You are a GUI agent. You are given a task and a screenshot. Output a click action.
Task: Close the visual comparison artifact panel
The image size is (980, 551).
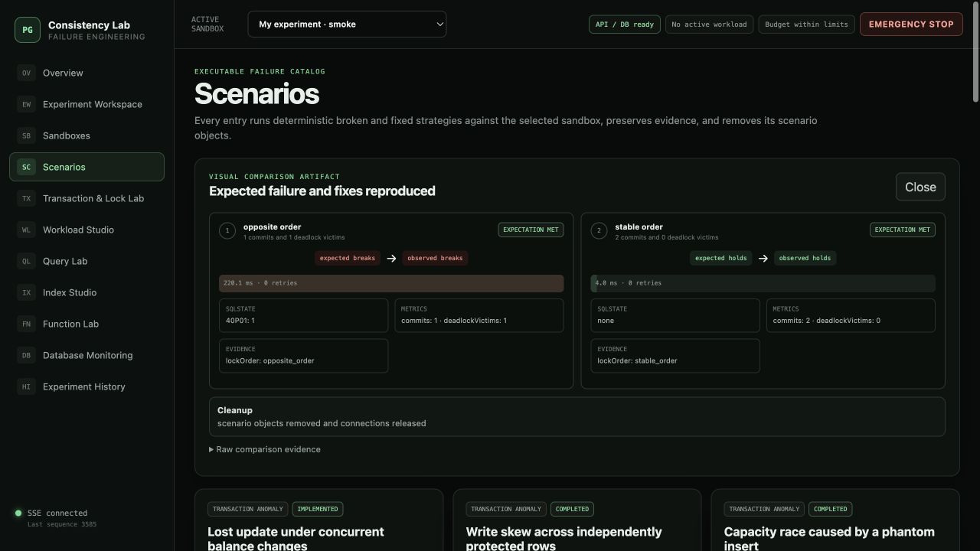click(x=920, y=187)
